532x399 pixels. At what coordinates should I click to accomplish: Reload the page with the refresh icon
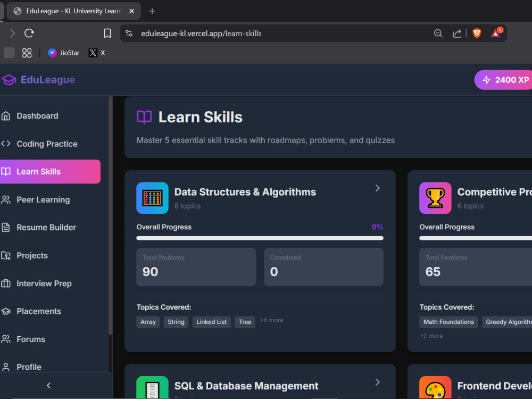29,33
